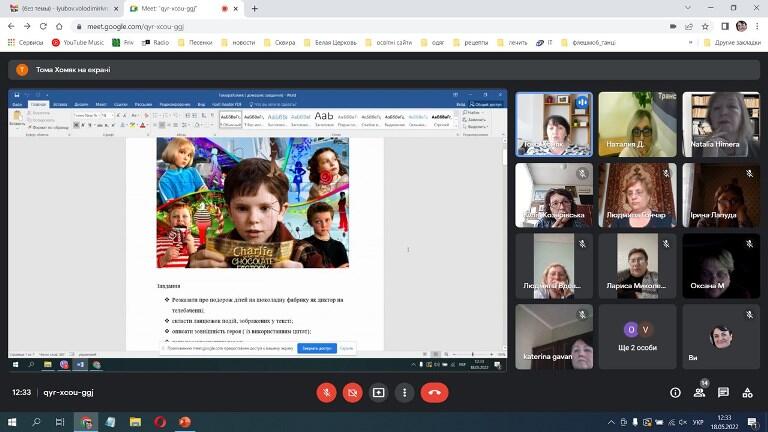Open Chrome three-dot menu

757,26
